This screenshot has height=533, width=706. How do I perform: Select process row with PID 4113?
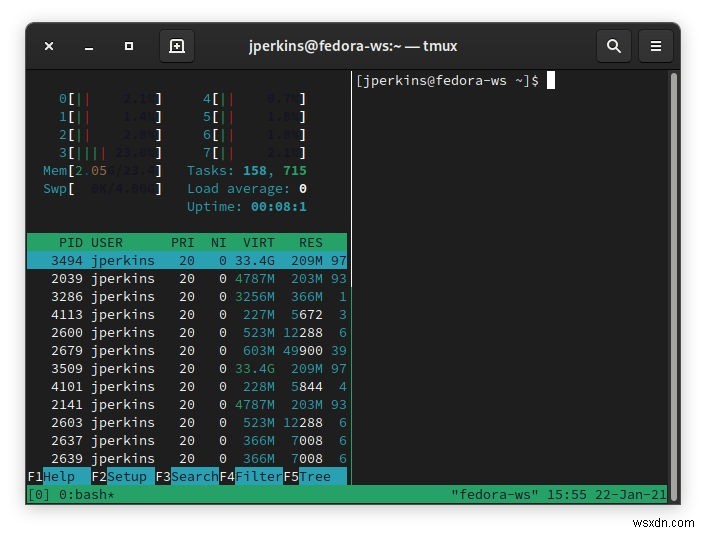pos(187,315)
